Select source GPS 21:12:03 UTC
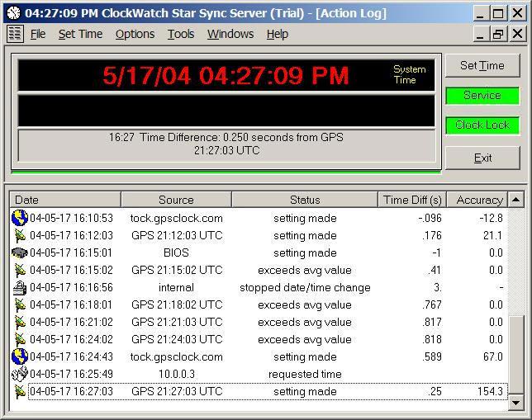532x420 pixels. [177, 236]
